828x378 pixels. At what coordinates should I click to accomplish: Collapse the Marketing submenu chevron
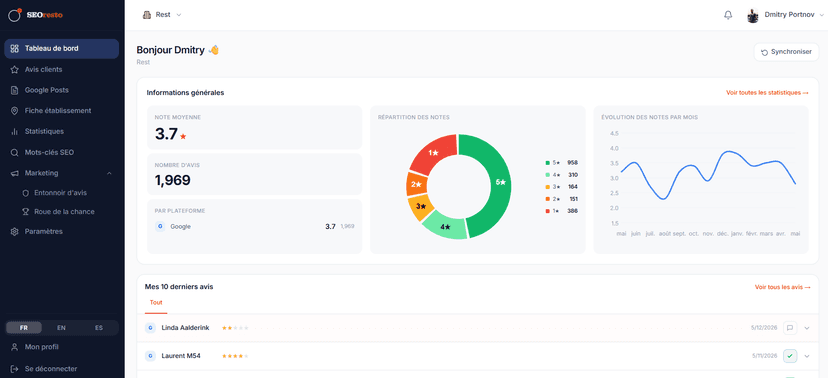(x=109, y=173)
